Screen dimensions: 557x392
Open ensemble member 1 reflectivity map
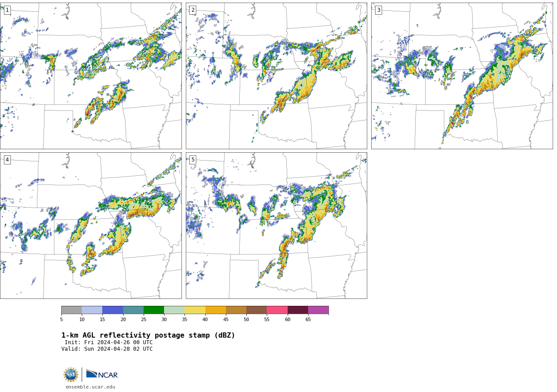click(x=91, y=76)
